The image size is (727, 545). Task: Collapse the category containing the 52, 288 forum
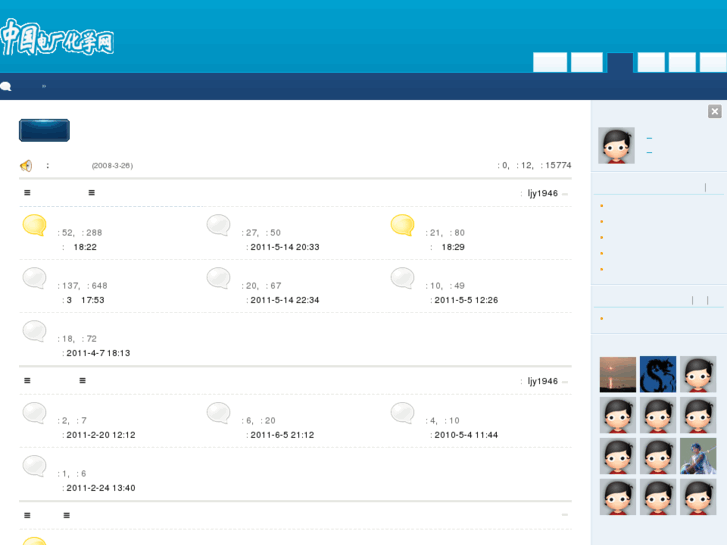(x=565, y=194)
